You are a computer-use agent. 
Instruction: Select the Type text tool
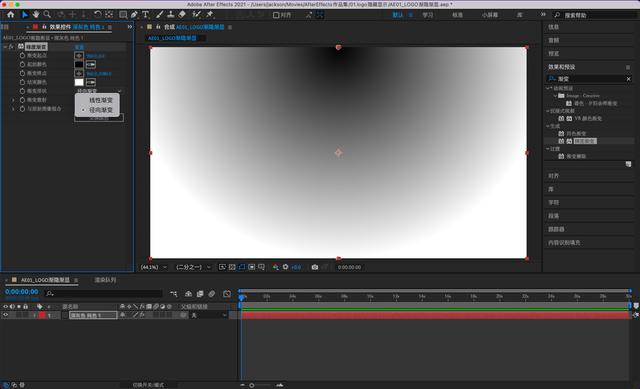point(145,15)
